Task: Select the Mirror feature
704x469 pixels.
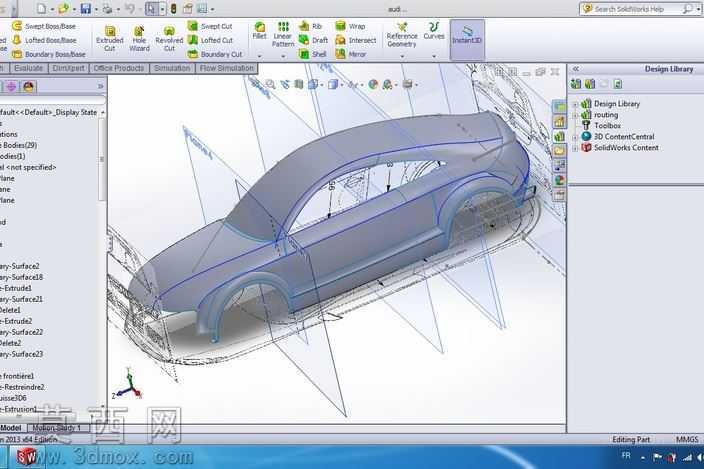Action: pos(351,54)
